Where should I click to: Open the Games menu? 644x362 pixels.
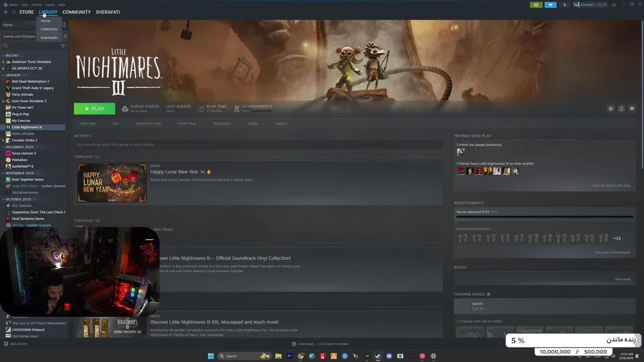50,5
